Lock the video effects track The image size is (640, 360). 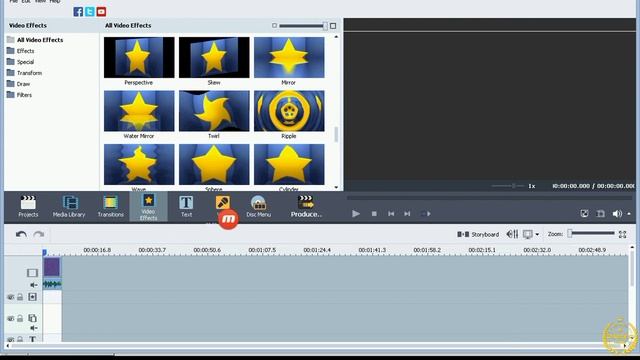tap(20, 297)
